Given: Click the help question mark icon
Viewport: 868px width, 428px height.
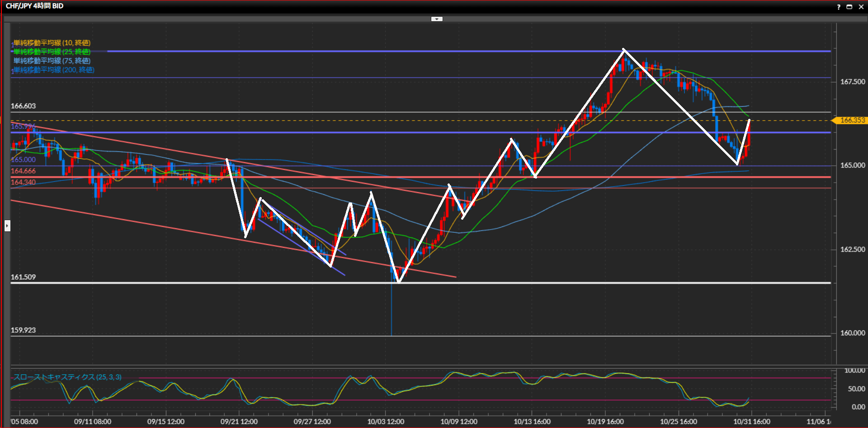Looking at the screenshot, I should tap(839, 7).
